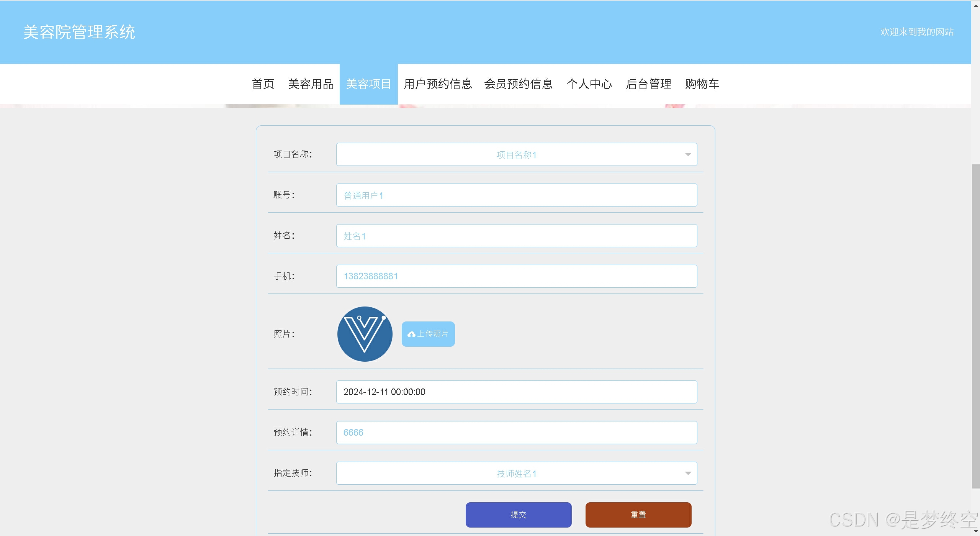
Task: Click the circular V logo photo thumbnail
Action: [365, 334]
